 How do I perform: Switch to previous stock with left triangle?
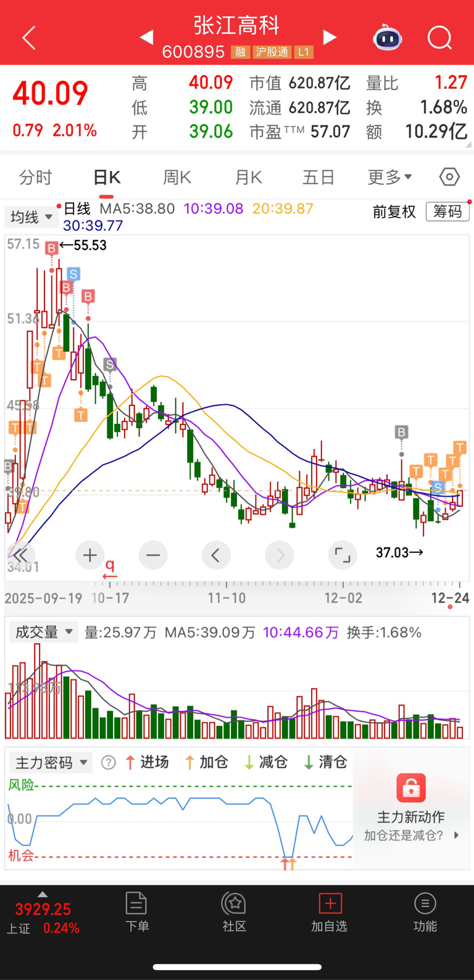pos(146,38)
